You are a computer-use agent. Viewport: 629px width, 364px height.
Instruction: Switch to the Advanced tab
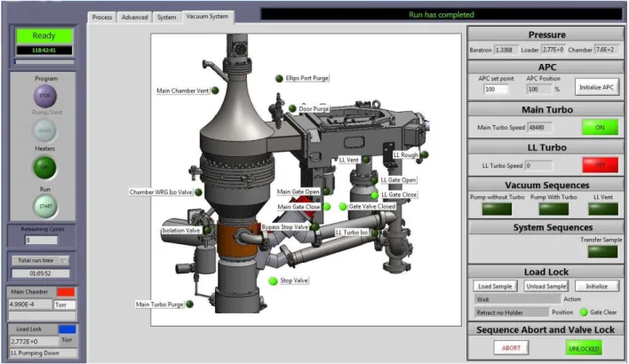[x=135, y=17]
